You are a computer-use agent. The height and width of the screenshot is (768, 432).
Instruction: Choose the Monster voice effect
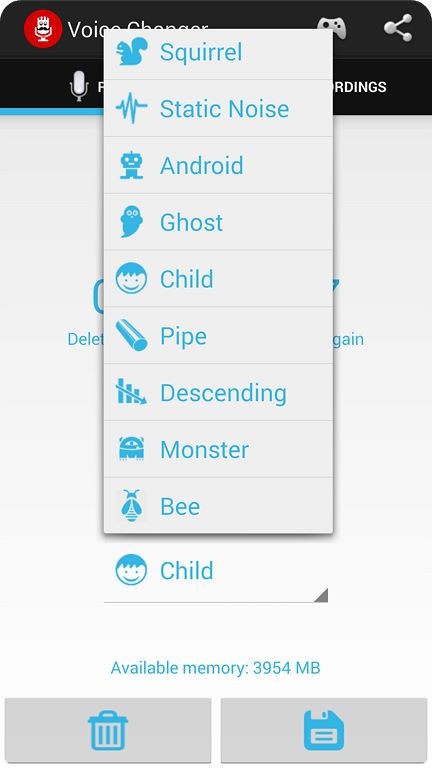[218, 449]
